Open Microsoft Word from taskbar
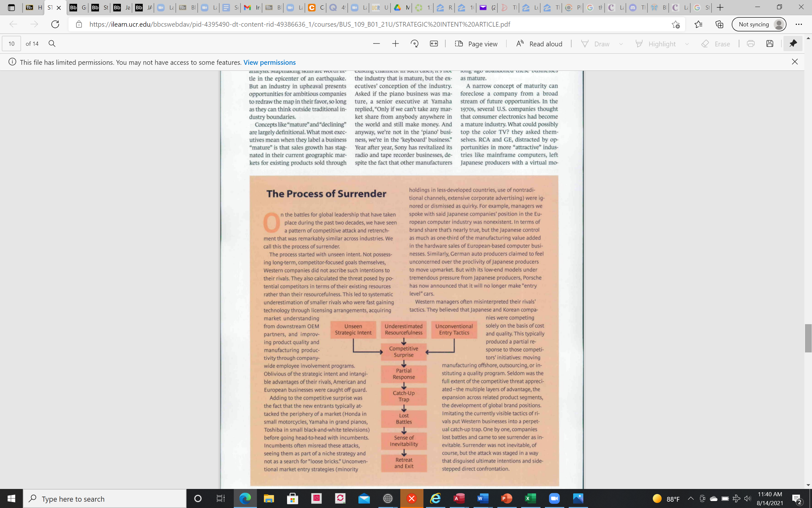 click(483, 498)
